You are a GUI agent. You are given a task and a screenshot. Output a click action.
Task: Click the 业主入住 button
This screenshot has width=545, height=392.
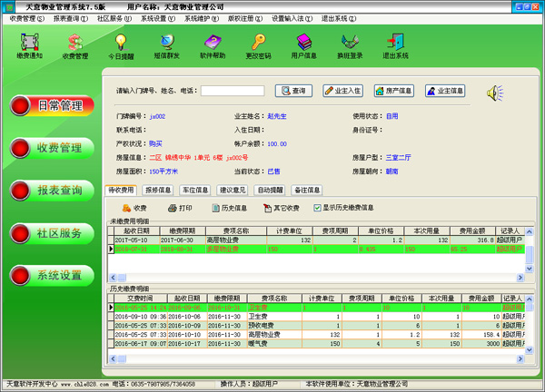point(342,91)
